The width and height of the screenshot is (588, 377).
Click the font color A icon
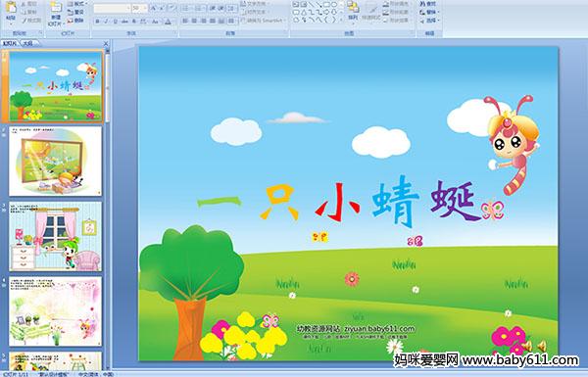click(168, 22)
